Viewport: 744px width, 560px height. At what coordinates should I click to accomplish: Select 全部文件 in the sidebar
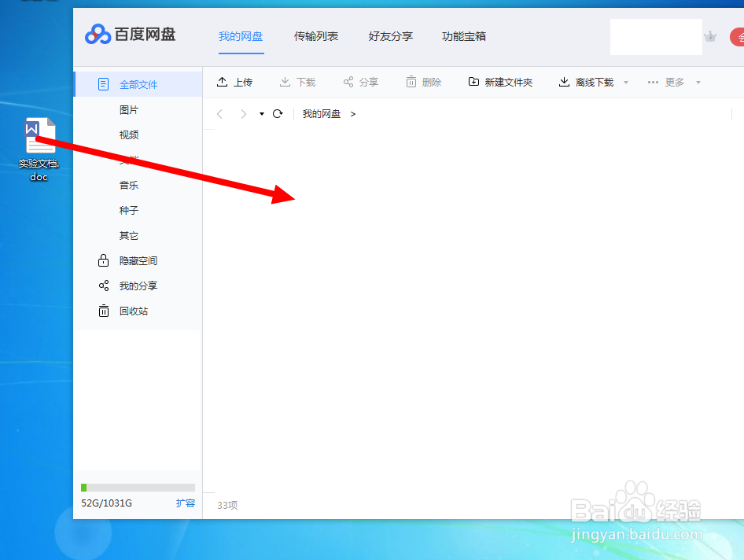[x=138, y=84]
